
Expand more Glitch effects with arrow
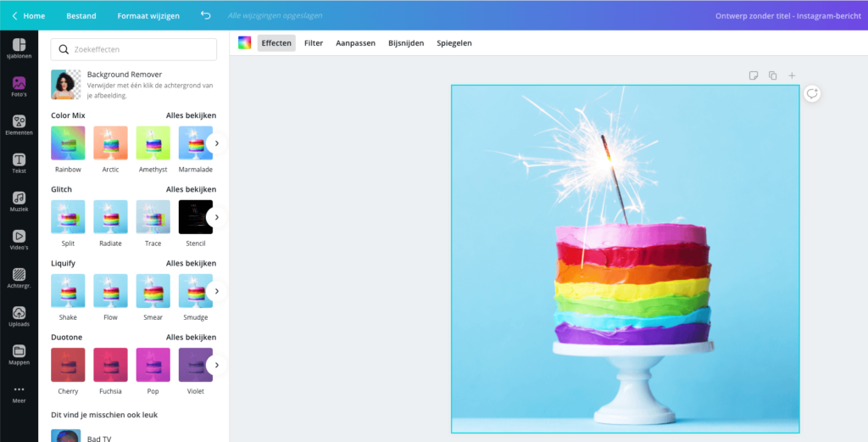216,217
